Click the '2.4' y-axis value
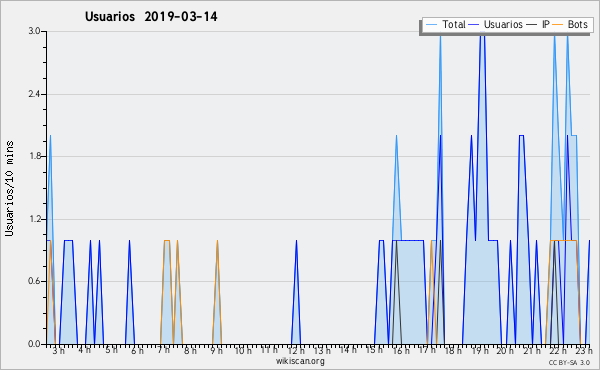This screenshot has height=370, width=600. click(x=34, y=94)
